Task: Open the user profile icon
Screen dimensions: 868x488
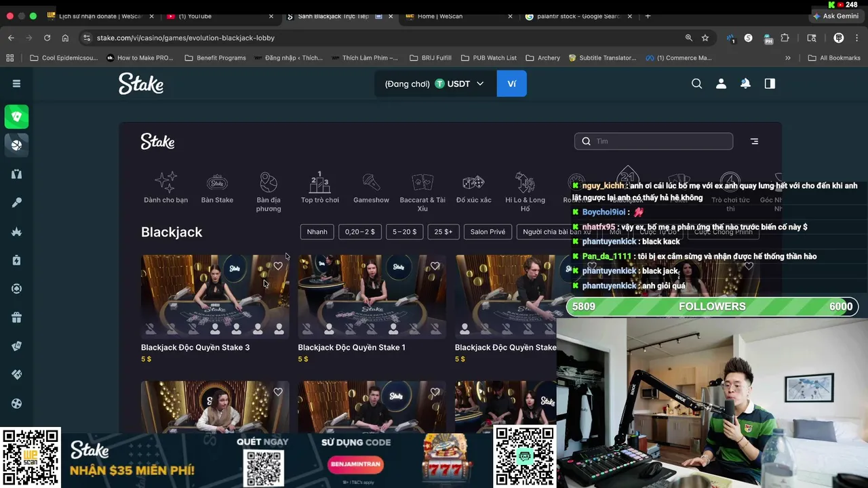Action: (x=721, y=83)
